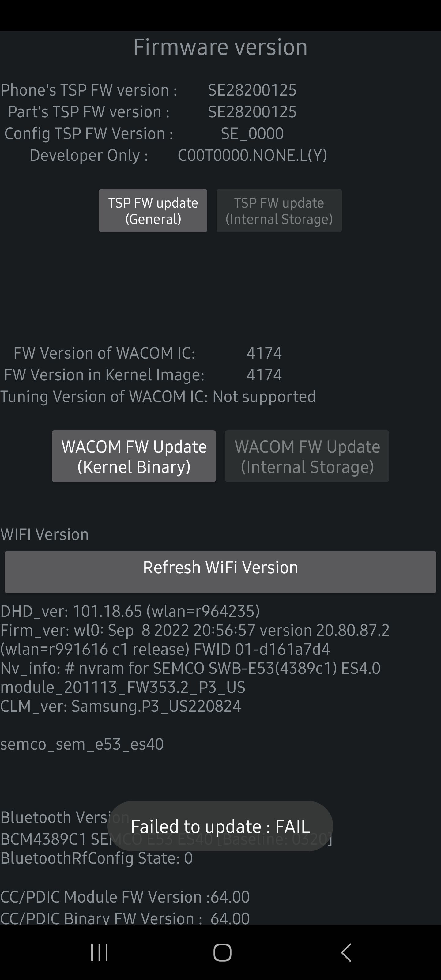Screen dimensions: 441x980
Task: Tap the FW Version of WACOM IC value 4174
Action: [x=264, y=353]
